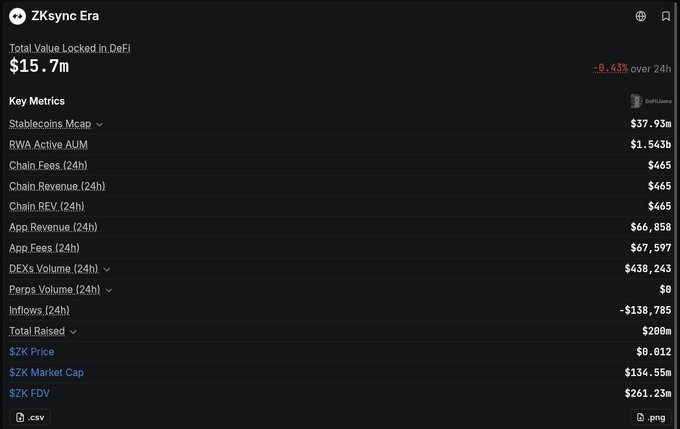Bookmark ZKsync Era chain

[666, 16]
